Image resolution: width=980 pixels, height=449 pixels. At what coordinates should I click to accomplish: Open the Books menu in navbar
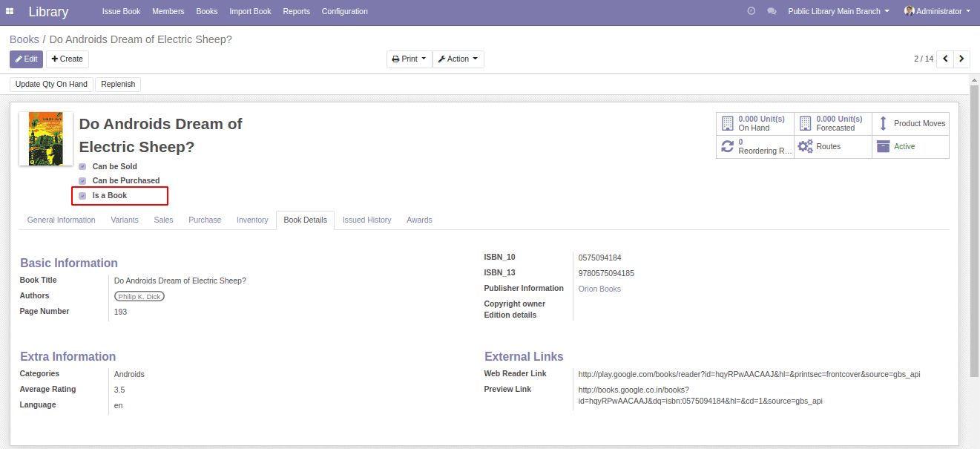click(207, 11)
